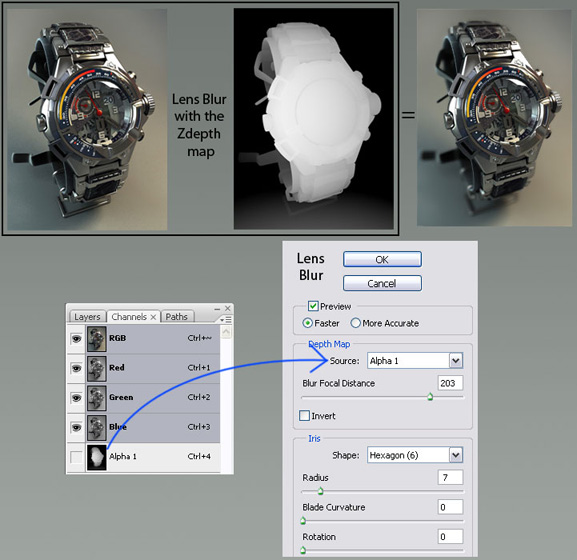Click OK in Lens Blur dialog
The width and height of the screenshot is (577, 560).
click(382, 259)
